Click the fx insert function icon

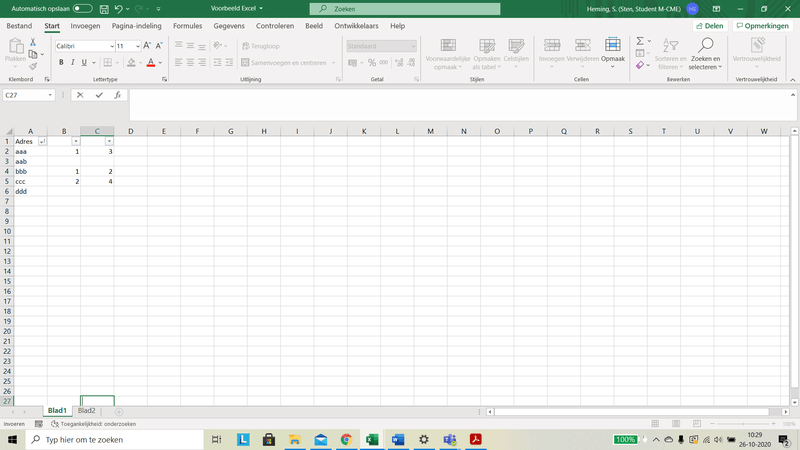pos(117,95)
